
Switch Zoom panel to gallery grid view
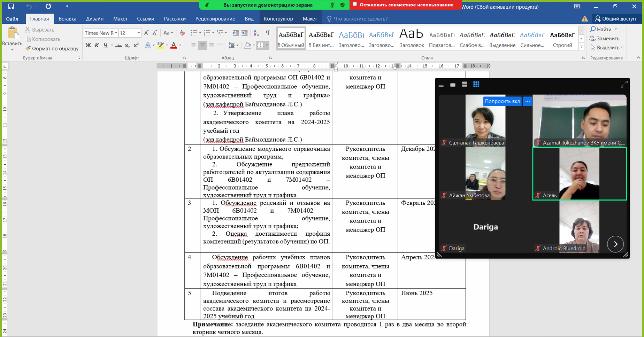coord(476,85)
